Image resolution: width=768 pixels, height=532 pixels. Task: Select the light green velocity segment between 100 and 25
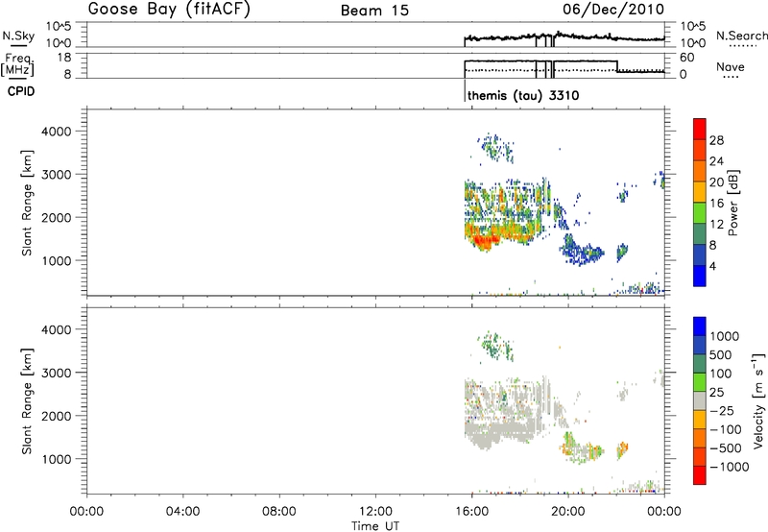700,382
